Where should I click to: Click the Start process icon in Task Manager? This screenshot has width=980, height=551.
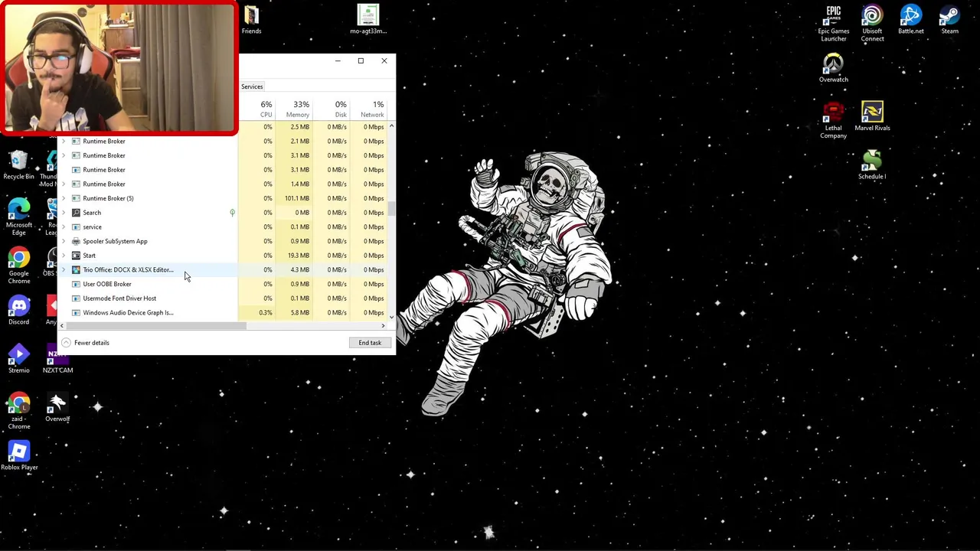click(76, 256)
